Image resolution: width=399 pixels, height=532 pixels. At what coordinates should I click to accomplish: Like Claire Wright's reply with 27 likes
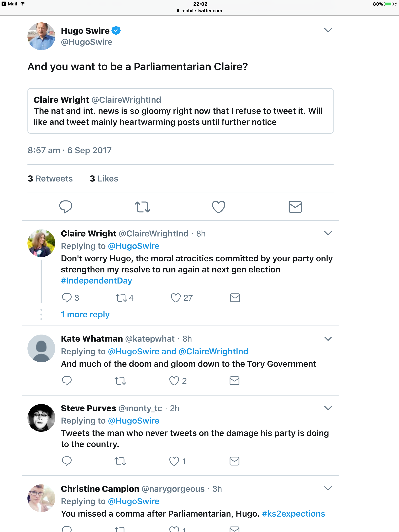[x=176, y=298]
